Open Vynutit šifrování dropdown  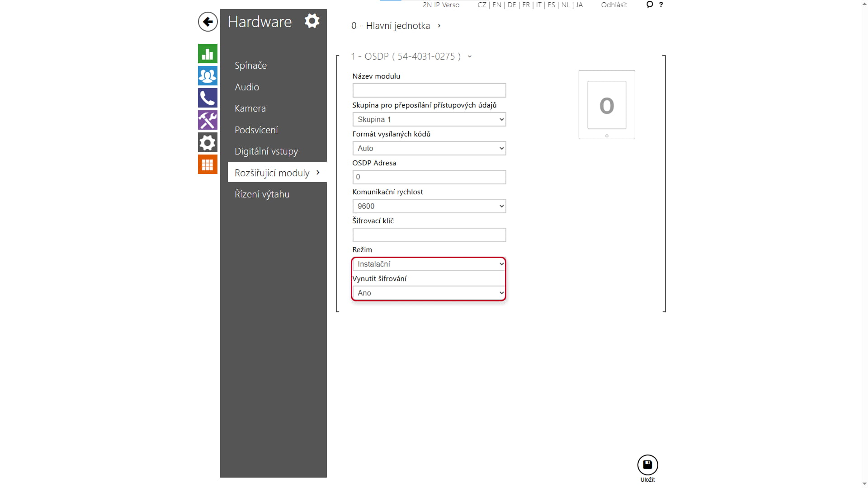click(429, 293)
